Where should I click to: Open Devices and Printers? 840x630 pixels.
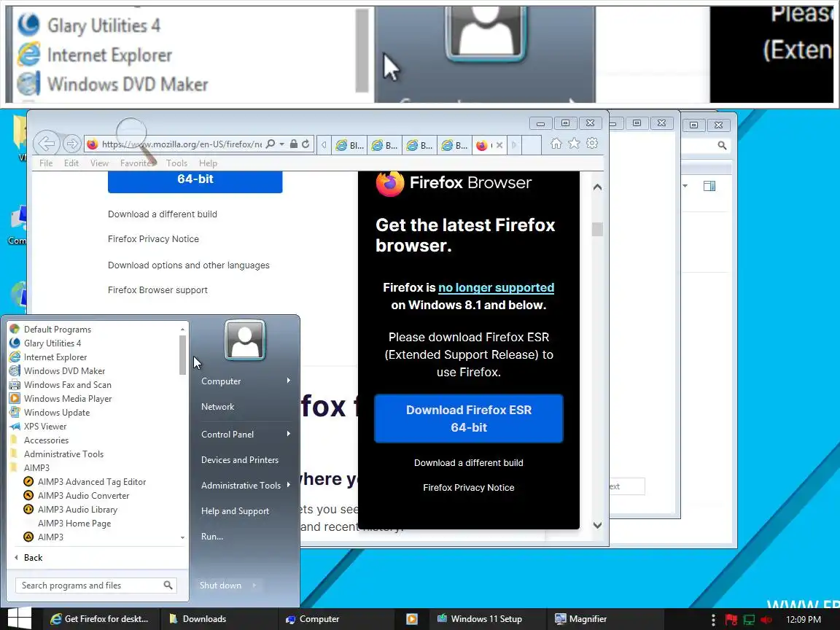click(x=239, y=460)
